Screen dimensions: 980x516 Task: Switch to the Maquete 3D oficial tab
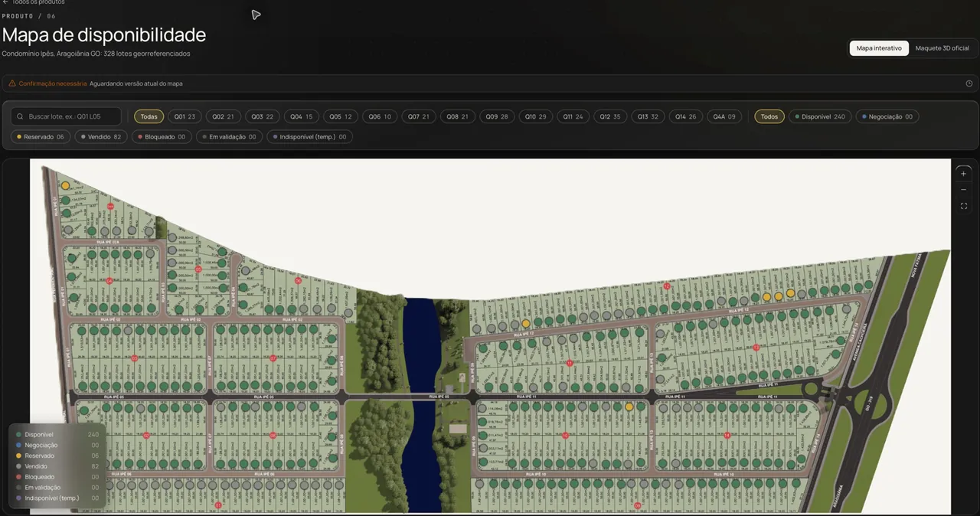(x=942, y=47)
